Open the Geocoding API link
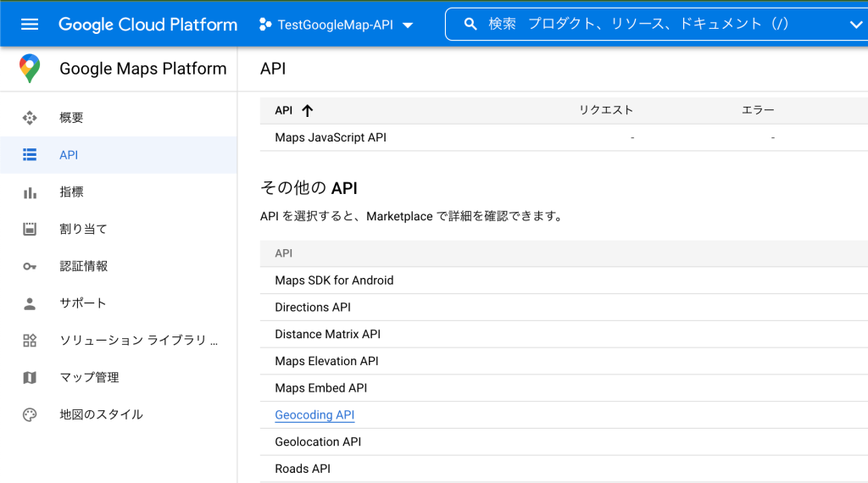This screenshot has height=483, width=868. (314, 415)
